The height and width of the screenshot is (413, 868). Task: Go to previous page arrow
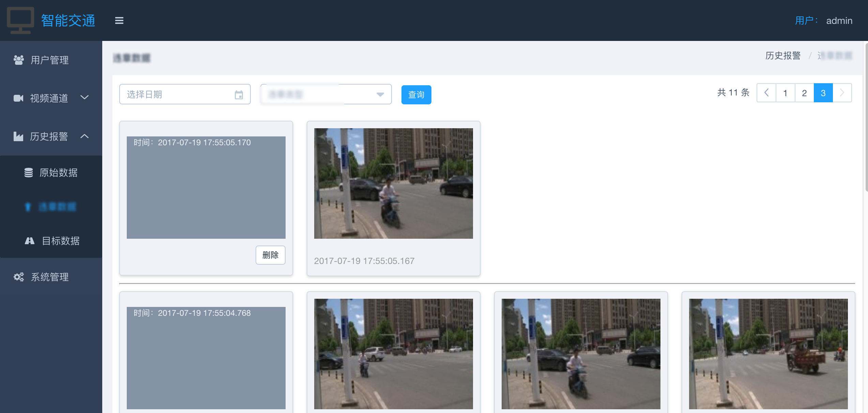766,93
